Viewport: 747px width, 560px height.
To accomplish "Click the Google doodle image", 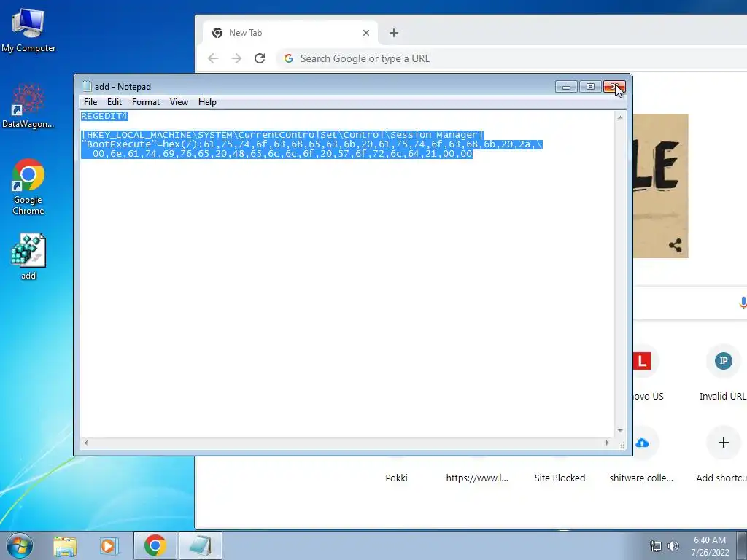I will [660, 186].
